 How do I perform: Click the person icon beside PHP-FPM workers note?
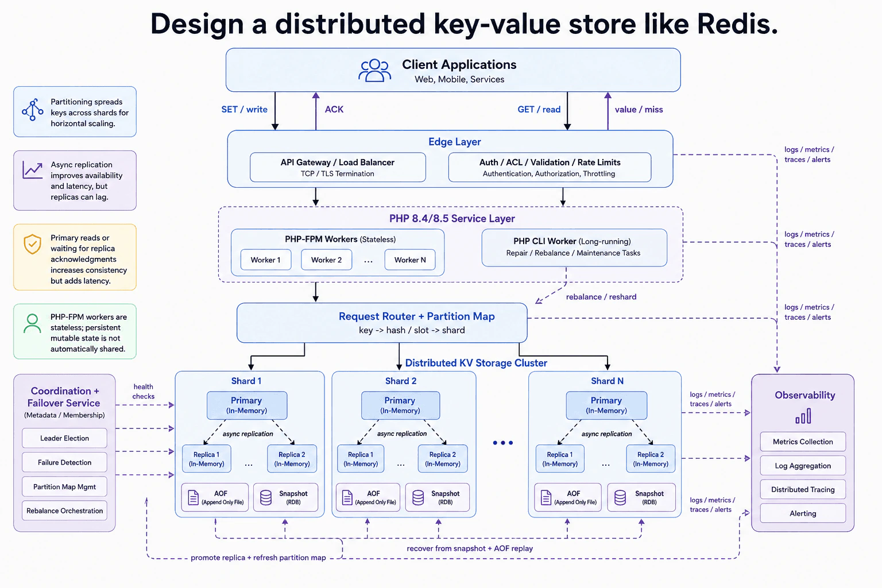point(32,323)
